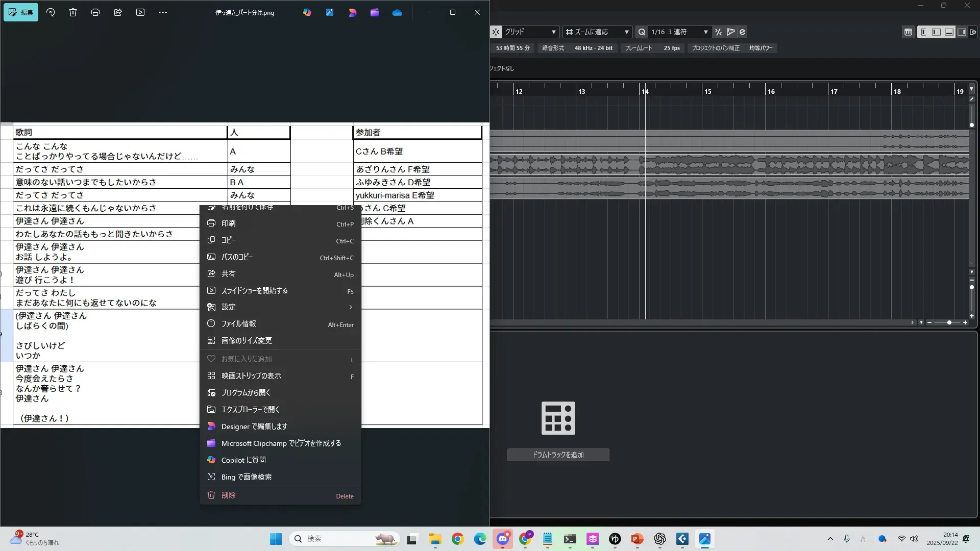Open the three-dots more options menu

[163, 12]
